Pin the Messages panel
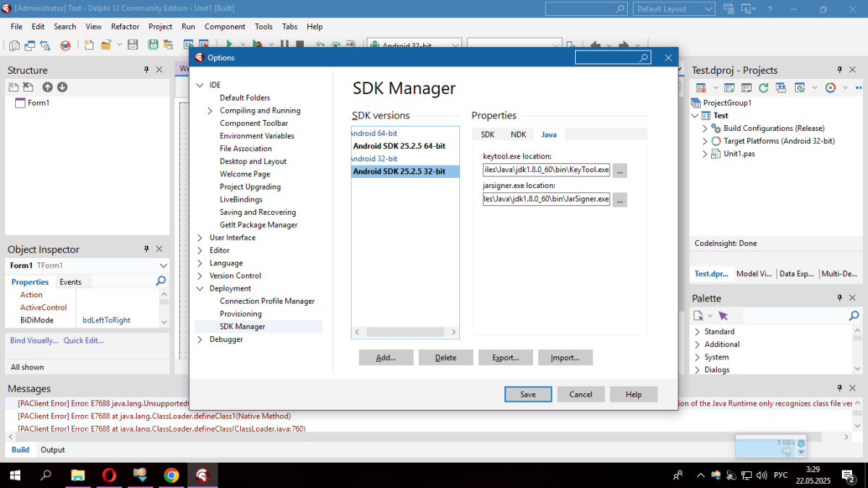Viewport: 868px width, 488px height. (840, 388)
